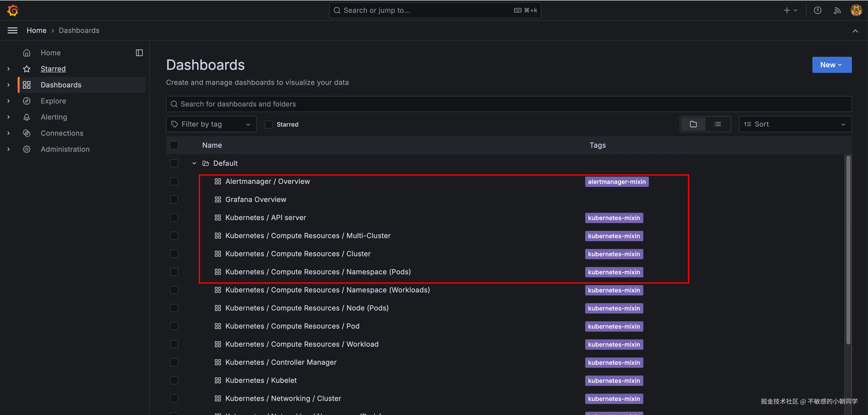Viewport: 868px width, 415px height.
Task: Click the user profile avatar
Action: [856, 10]
